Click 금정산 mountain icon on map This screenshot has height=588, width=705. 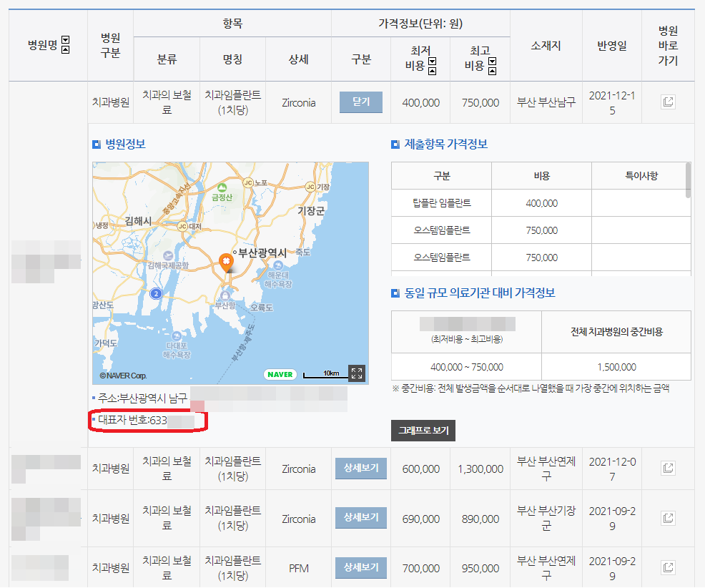coord(222,187)
